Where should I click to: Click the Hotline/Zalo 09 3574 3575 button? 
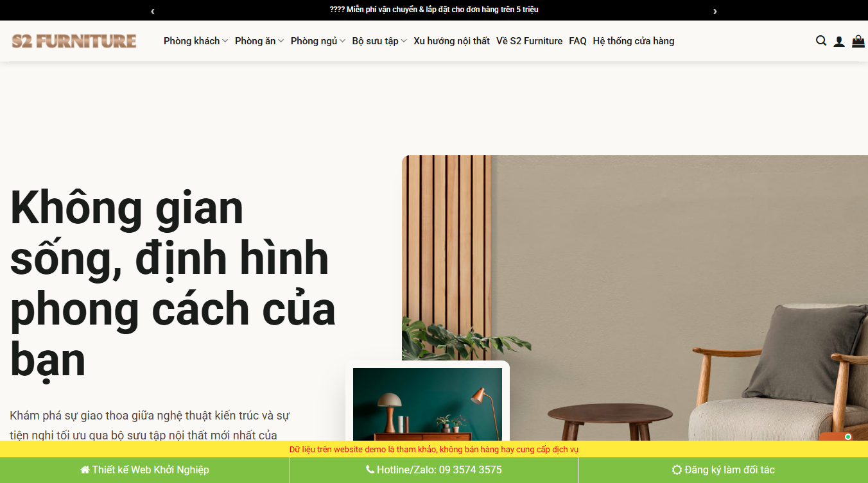[434, 470]
